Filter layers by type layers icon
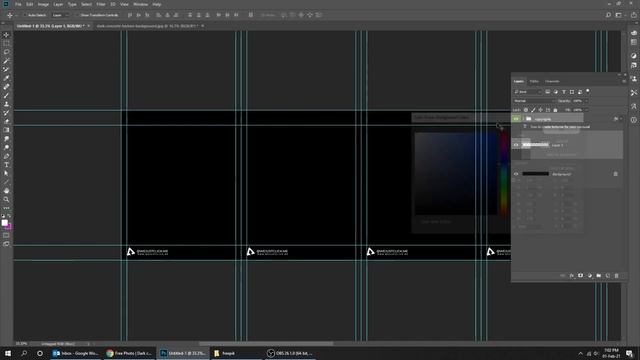This screenshot has width=640, height=360. [x=564, y=92]
